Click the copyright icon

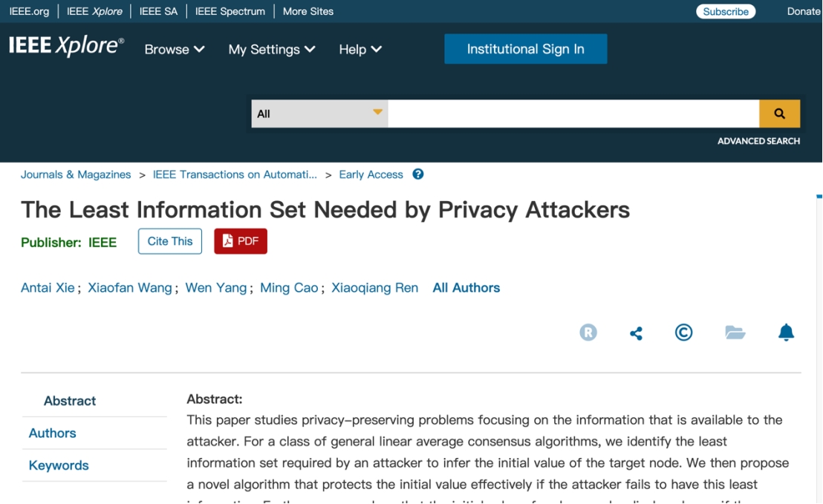[x=683, y=333]
